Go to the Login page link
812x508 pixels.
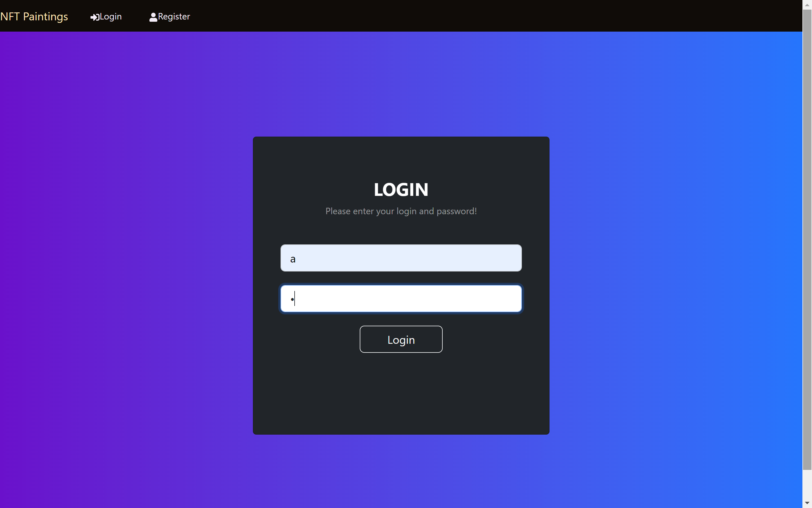pos(106,16)
